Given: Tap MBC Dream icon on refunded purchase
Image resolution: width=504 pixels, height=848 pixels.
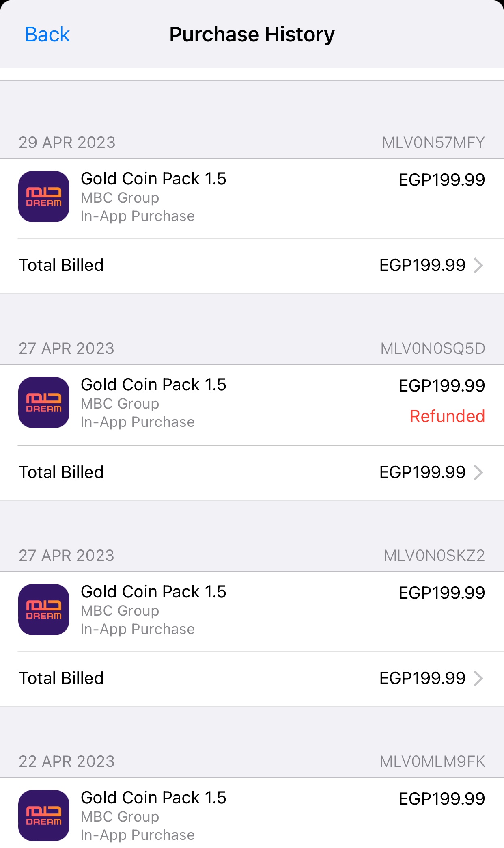Looking at the screenshot, I should point(44,402).
